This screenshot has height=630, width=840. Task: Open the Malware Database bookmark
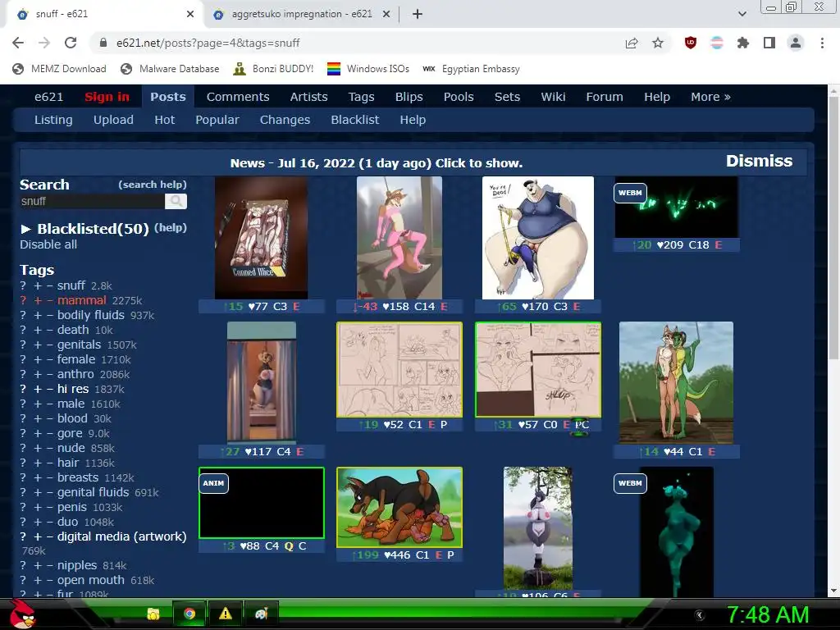(170, 69)
